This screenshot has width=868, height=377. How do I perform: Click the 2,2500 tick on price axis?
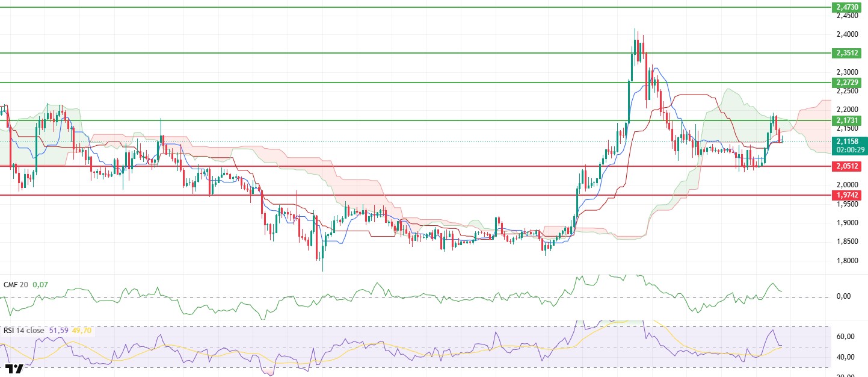(x=848, y=91)
